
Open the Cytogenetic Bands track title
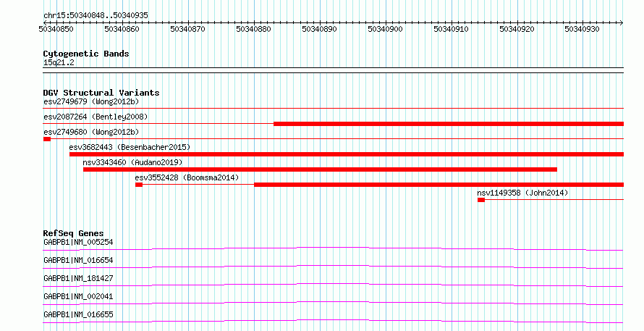(86, 54)
